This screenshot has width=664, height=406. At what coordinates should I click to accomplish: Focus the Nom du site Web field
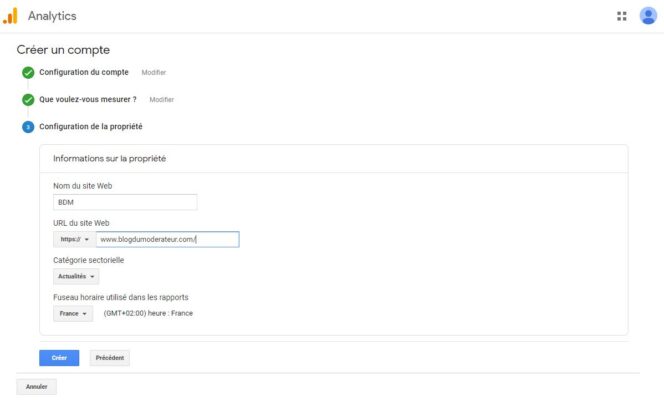(x=125, y=202)
